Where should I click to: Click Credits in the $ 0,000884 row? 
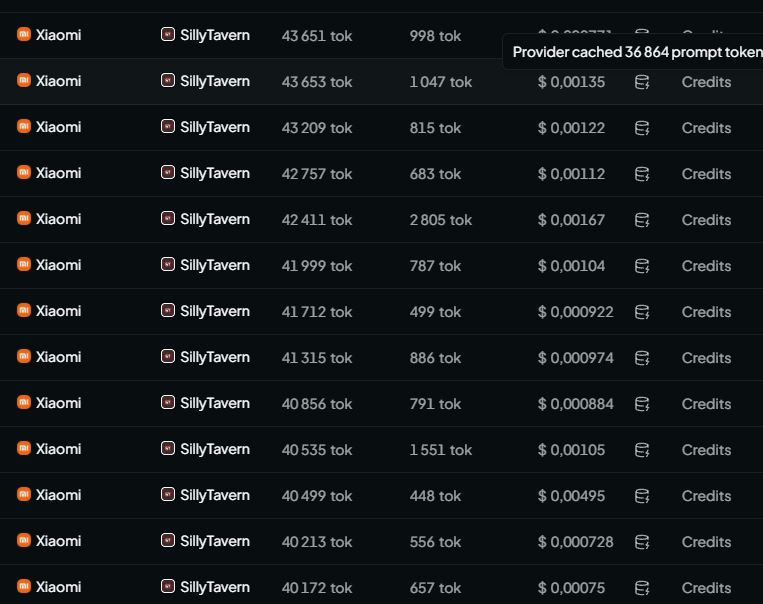(x=706, y=404)
